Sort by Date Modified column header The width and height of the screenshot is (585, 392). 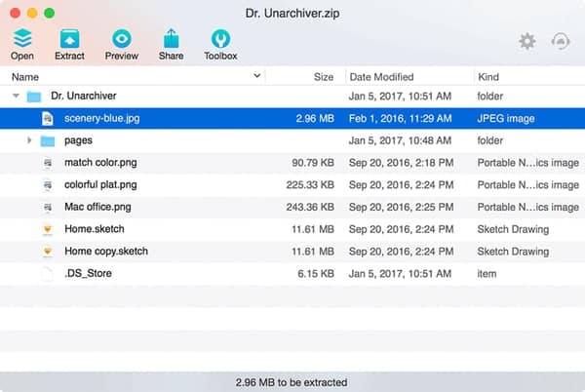pos(381,77)
